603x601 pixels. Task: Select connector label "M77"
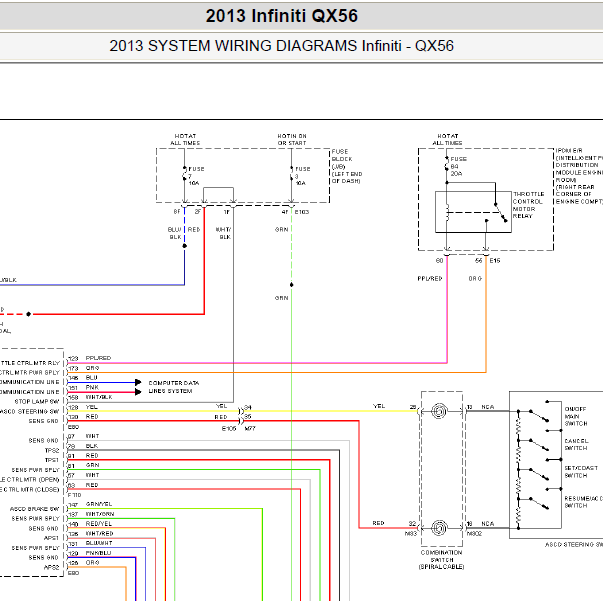[250, 428]
